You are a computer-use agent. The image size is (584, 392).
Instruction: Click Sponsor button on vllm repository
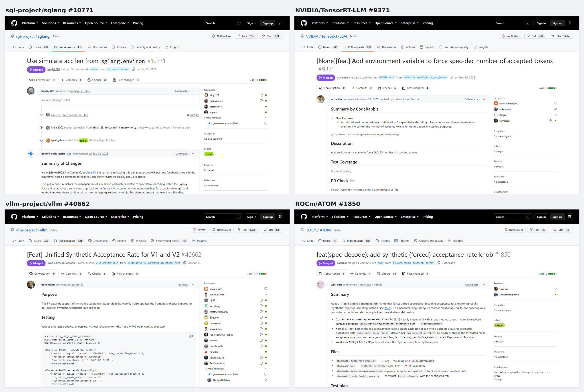click(200, 230)
